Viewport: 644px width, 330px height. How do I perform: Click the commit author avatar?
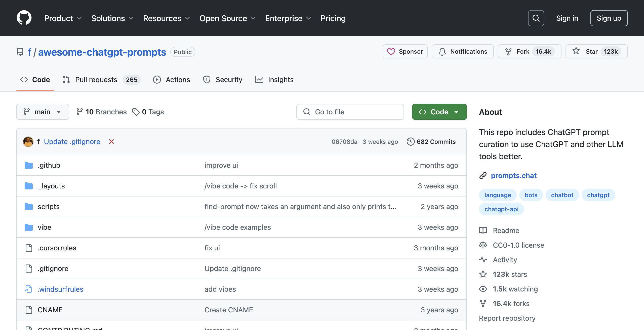[x=28, y=142]
